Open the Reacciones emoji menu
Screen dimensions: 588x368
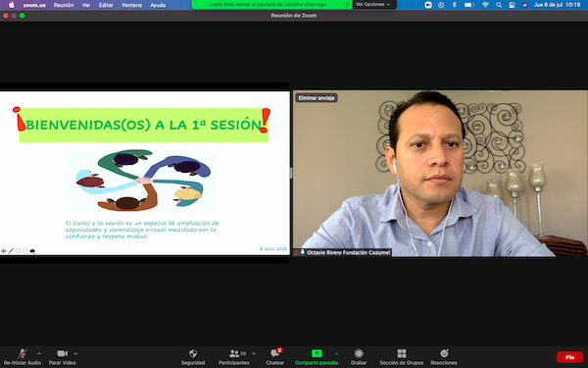coord(444,357)
